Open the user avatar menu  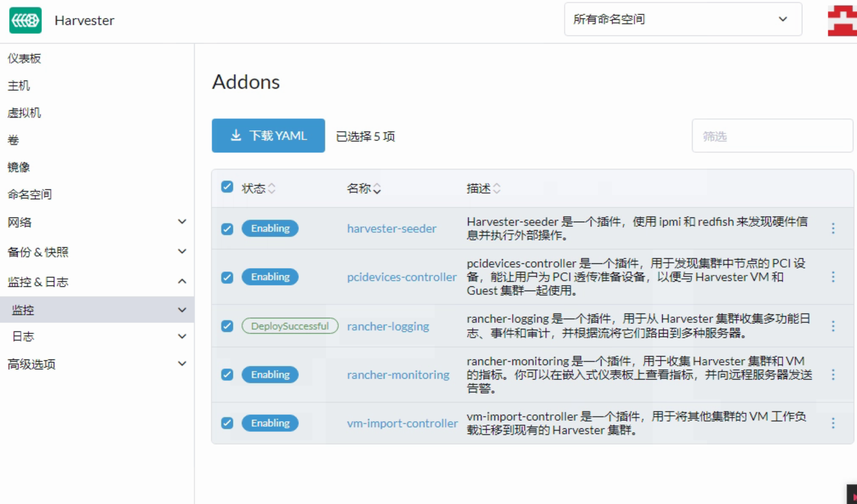pos(842,20)
